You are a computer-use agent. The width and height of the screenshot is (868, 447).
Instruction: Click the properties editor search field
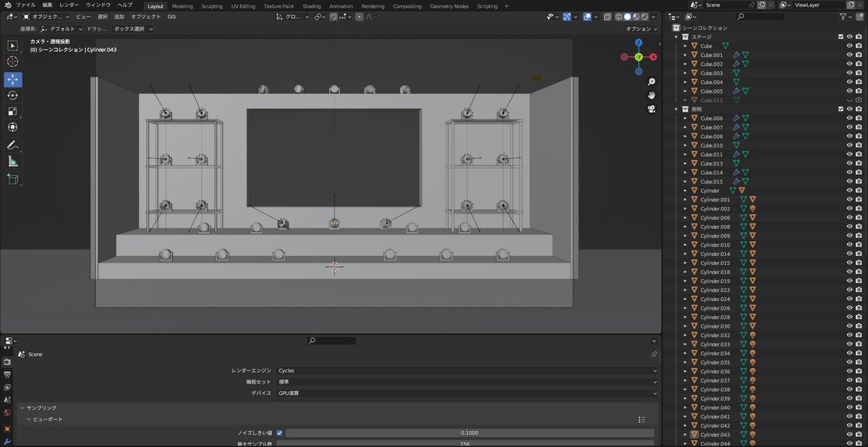[x=331, y=340]
